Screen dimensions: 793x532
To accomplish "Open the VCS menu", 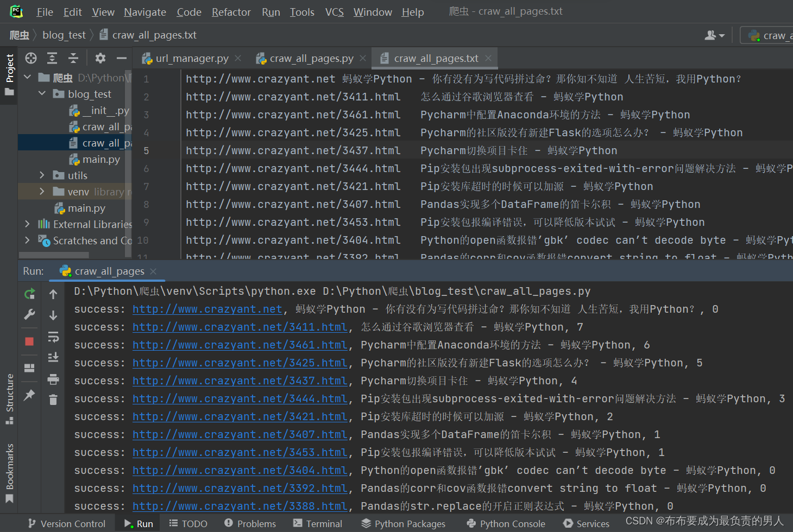I will pyautogui.click(x=334, y=12).
